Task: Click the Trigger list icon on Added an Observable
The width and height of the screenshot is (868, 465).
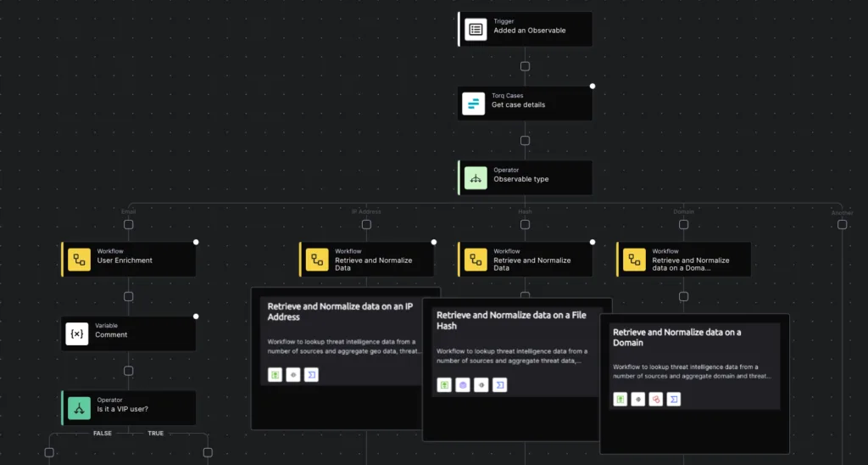Action: tap(476, 30)
